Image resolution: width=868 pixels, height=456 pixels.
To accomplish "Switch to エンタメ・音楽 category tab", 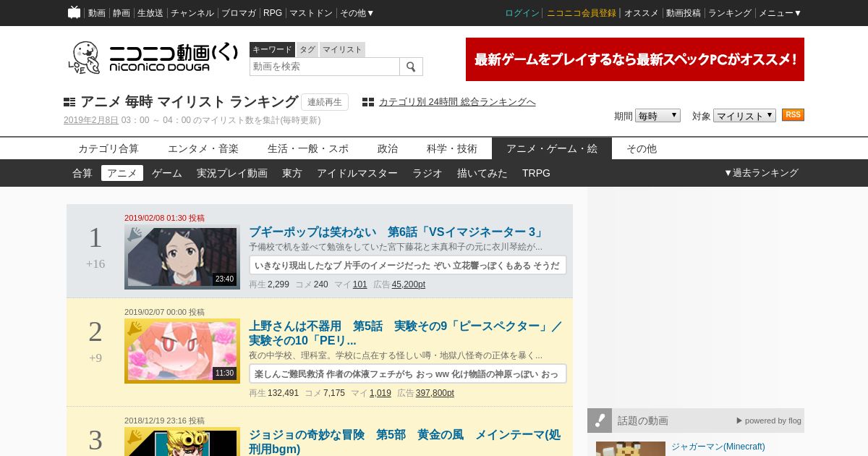I will pos(203,148).
